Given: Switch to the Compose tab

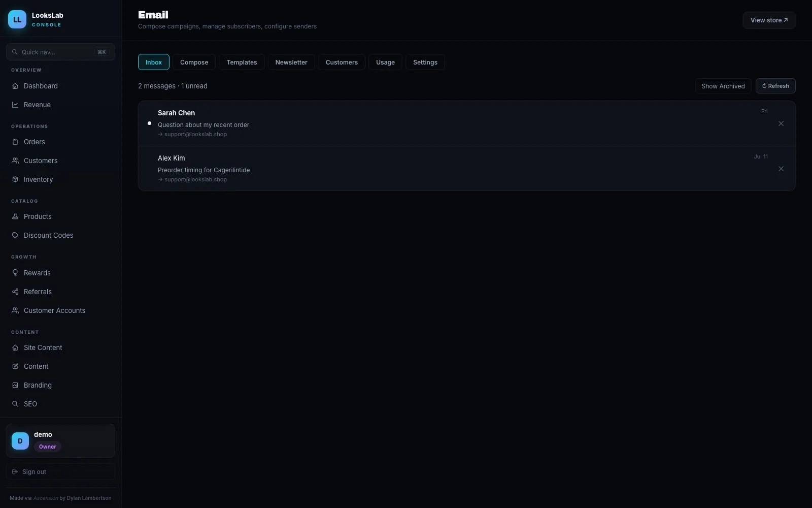Looking at the screenshot, I should (x=194, y=62).
